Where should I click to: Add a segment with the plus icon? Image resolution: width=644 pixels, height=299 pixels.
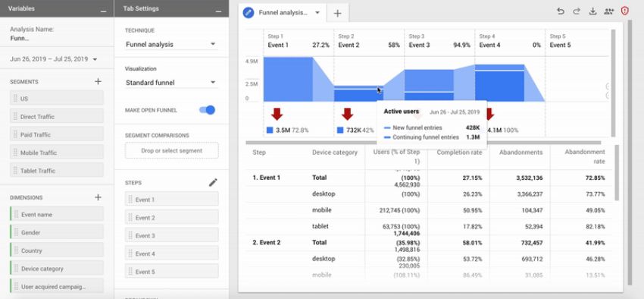pos(98,81)
